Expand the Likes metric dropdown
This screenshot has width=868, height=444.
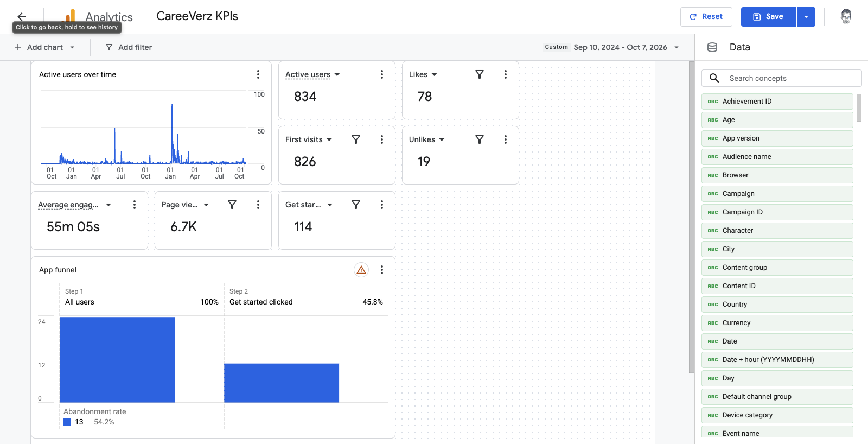[x=434, y=74]
